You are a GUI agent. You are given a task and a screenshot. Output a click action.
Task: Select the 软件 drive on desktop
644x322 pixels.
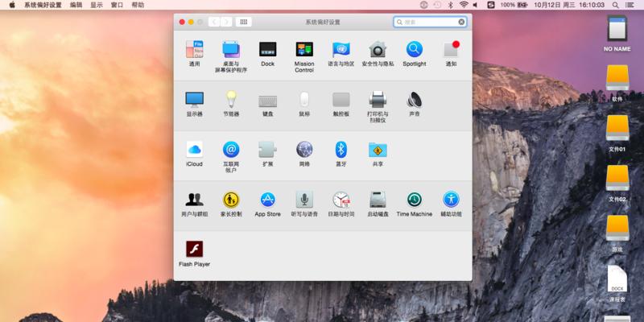pos(617,83)
